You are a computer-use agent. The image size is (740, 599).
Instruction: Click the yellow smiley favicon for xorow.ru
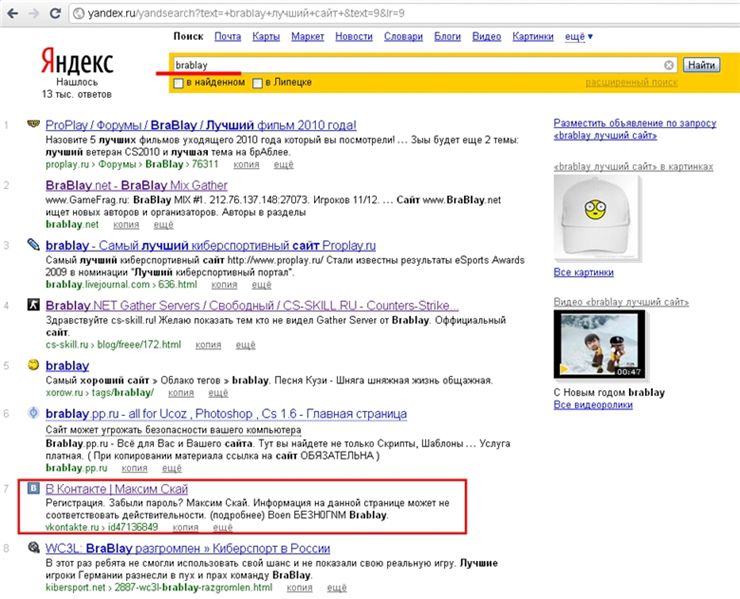[33, 366]
